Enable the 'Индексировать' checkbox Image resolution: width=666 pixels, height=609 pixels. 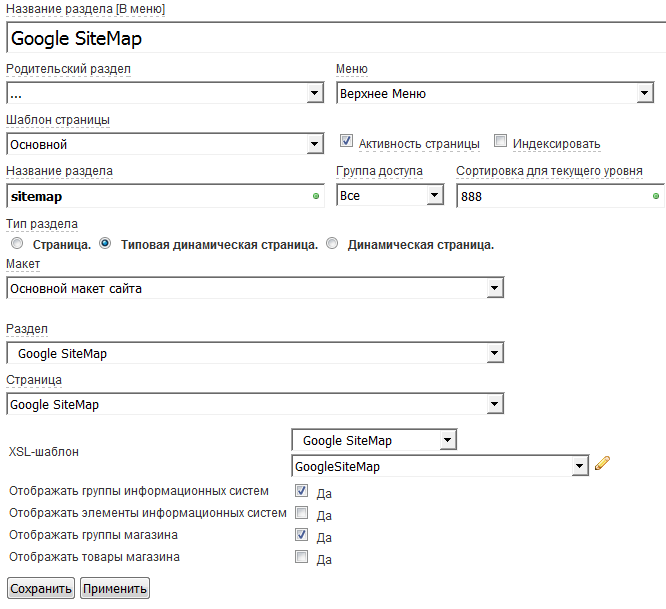click(501, 142)
